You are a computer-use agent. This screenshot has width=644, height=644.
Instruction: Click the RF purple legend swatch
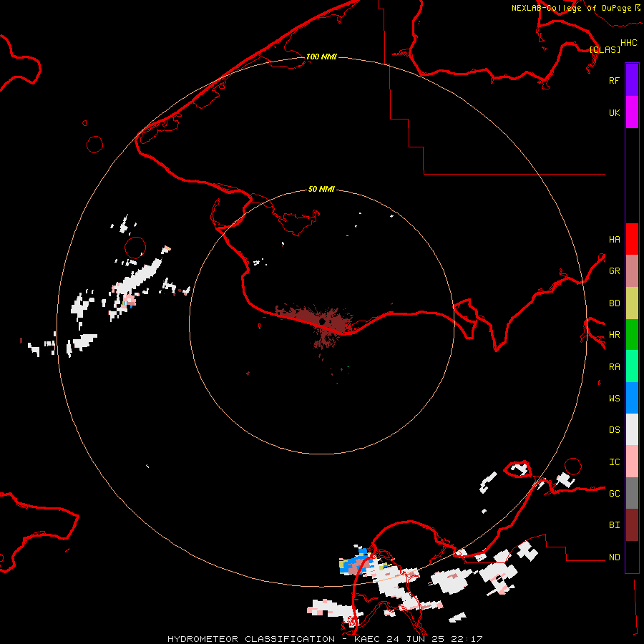tap(632, 80)
